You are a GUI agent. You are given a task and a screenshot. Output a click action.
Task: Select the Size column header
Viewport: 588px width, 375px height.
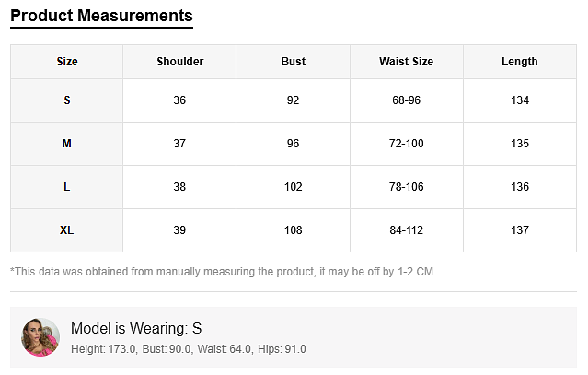67,62
